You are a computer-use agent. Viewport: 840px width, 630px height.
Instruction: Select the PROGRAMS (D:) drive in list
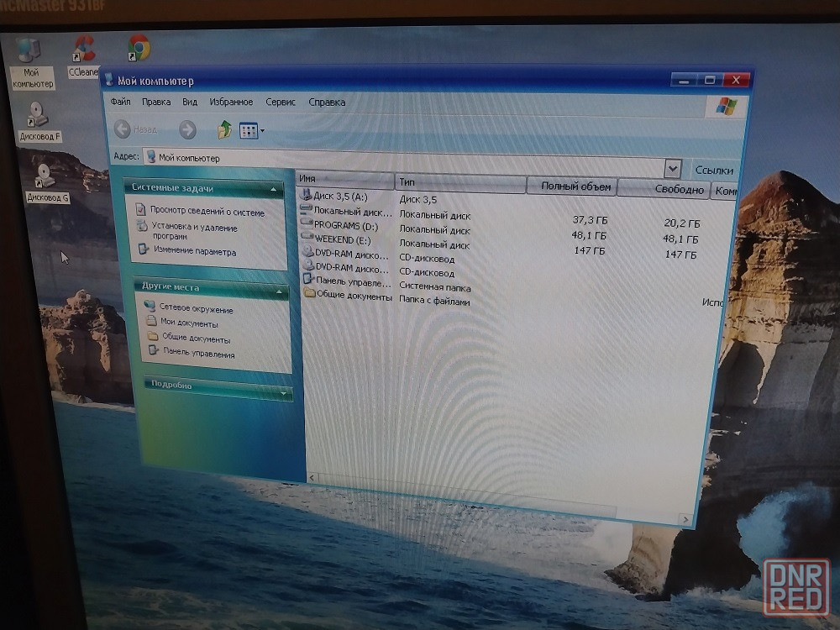tap(345, 226)
